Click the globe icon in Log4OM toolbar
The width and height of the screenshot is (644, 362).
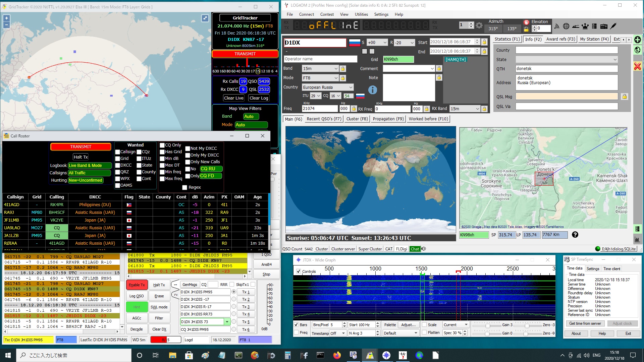pyautogui.click(x=566, y=26)
